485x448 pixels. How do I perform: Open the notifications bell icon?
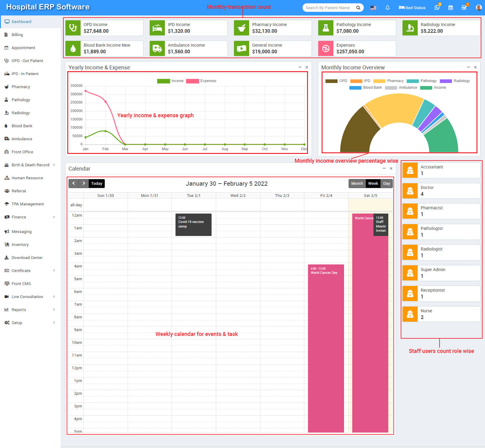387,8
